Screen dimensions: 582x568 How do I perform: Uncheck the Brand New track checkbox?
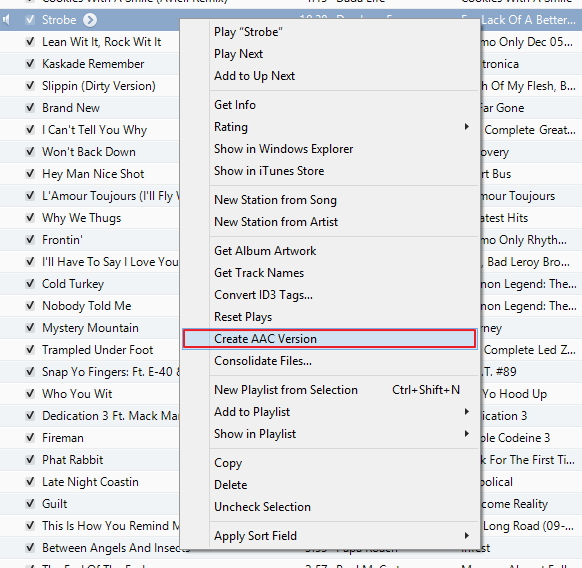[30, 108]
